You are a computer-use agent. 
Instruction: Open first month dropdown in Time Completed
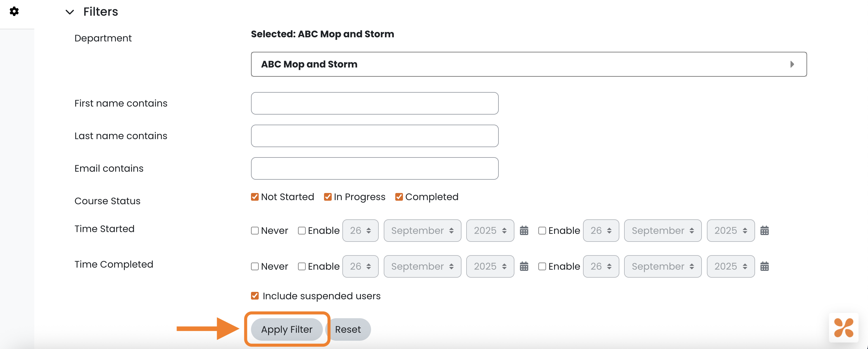point(422,266)
